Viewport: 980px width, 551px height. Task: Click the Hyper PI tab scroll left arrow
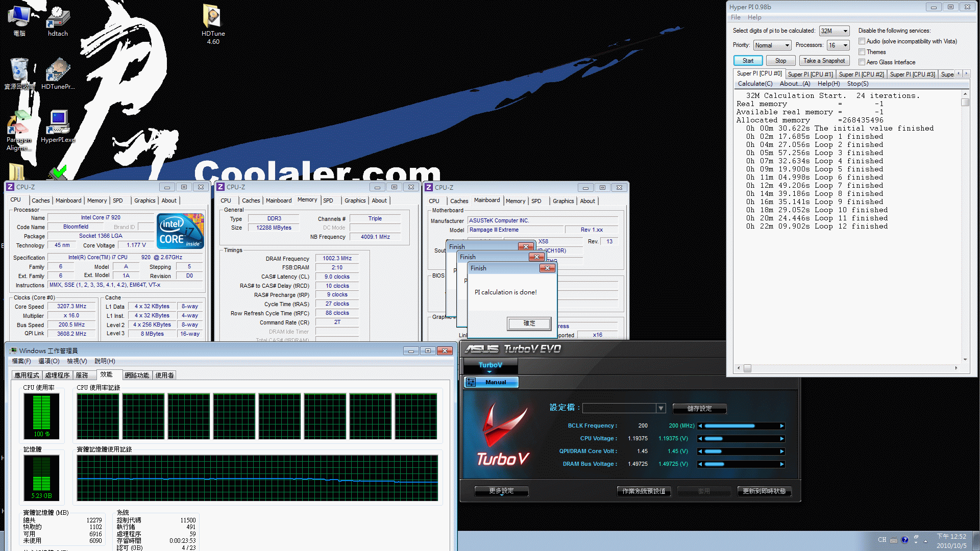959,74
